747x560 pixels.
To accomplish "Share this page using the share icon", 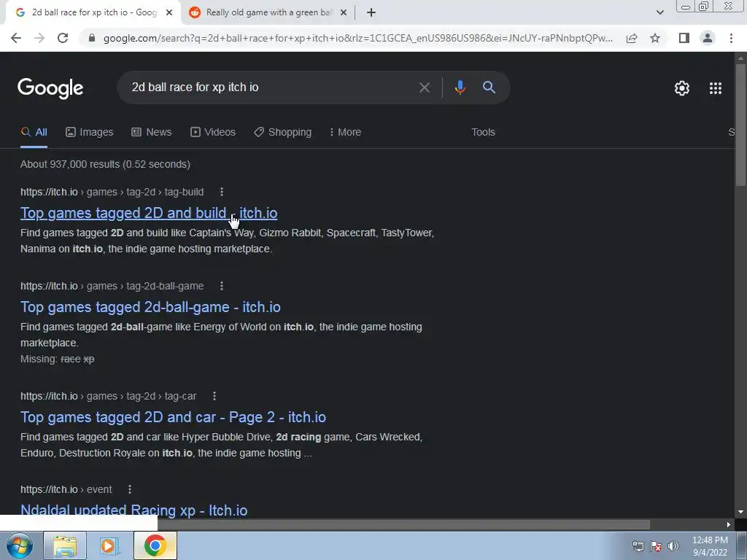I will coord(632,38).
